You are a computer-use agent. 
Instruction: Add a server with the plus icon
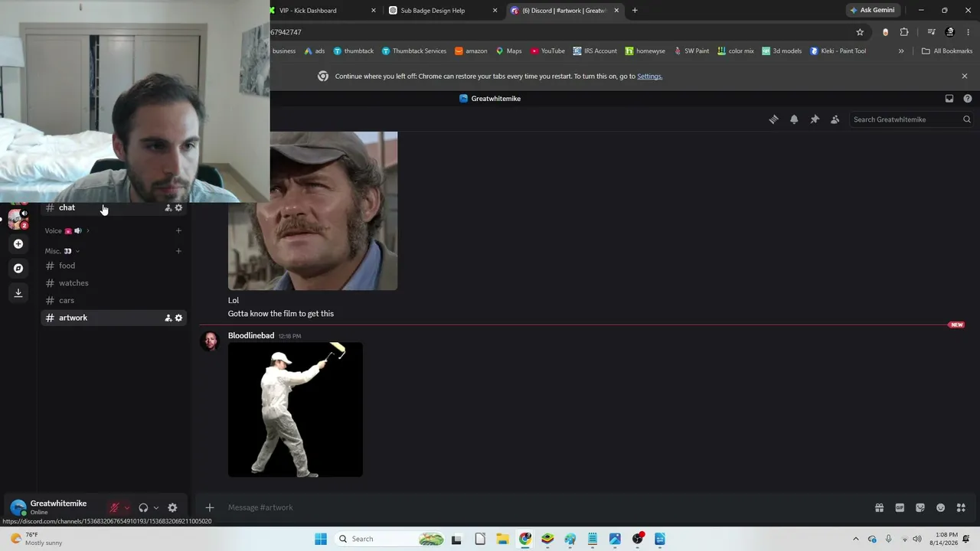[x=18, y=244]
